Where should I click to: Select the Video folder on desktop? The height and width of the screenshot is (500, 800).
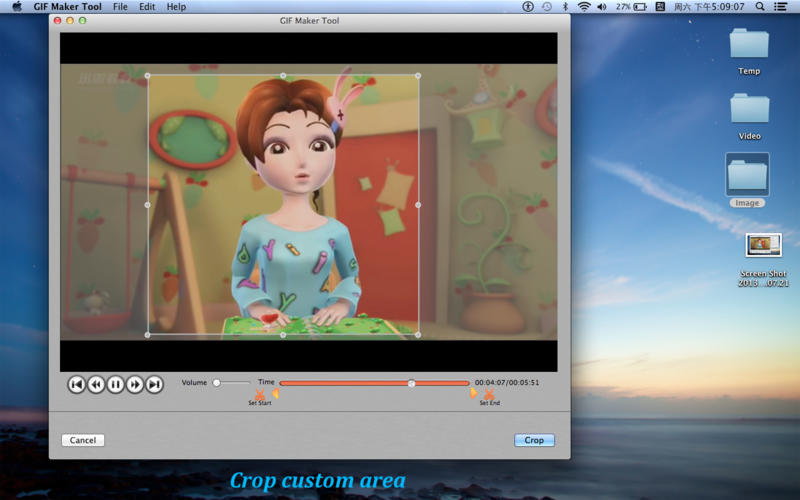pos(749,108)
